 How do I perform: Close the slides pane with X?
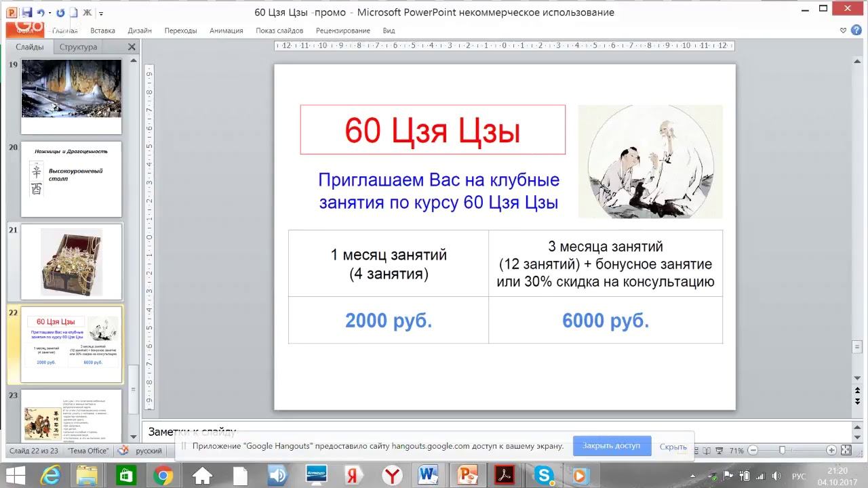(x=132, y=47)
